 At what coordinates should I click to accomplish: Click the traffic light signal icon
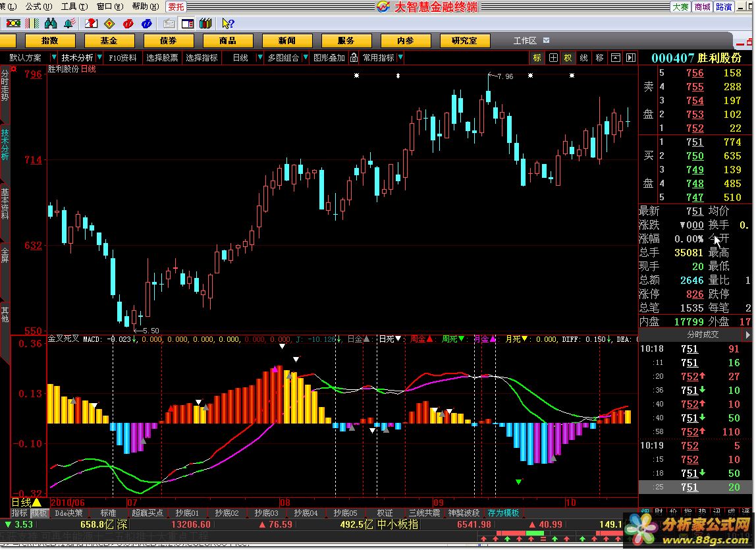[x=13, y=23]
